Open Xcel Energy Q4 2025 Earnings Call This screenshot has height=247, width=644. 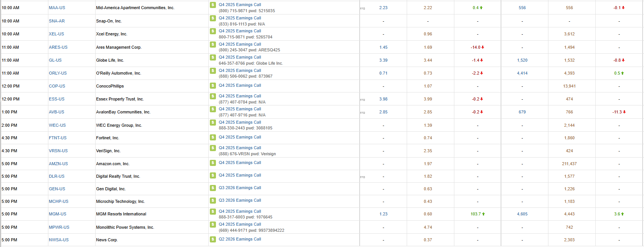(240, 31)
